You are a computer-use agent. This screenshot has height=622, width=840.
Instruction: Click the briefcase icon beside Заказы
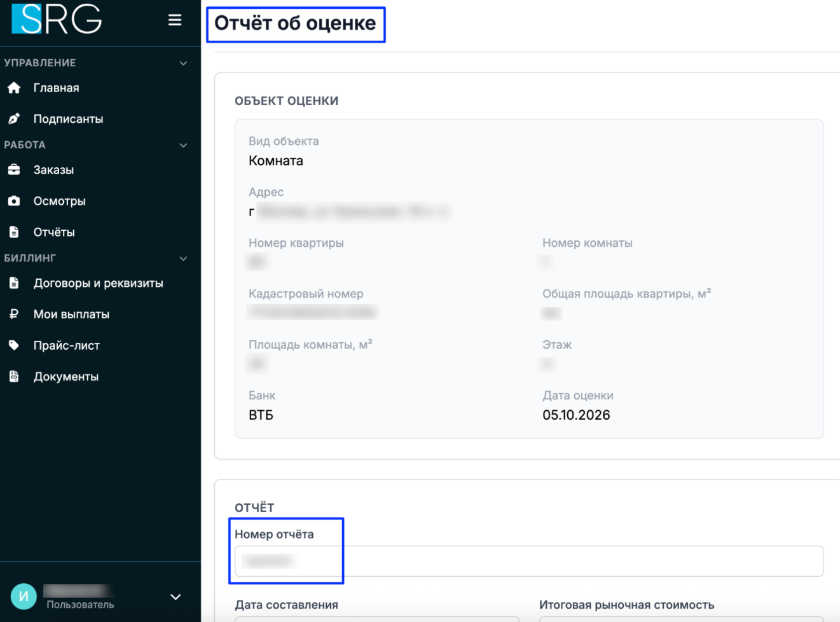[14, 170]
